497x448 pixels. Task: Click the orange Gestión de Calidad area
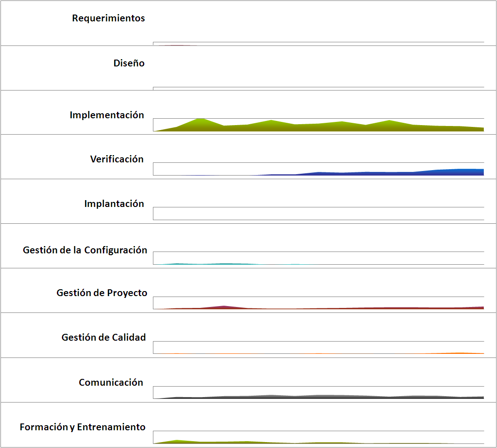[460, 353]
